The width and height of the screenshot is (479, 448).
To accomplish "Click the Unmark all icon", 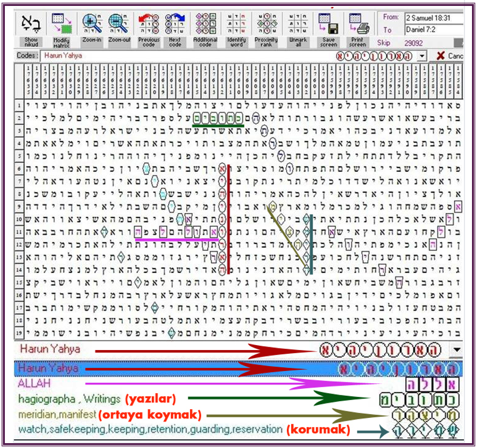I will tap(298, 24).
